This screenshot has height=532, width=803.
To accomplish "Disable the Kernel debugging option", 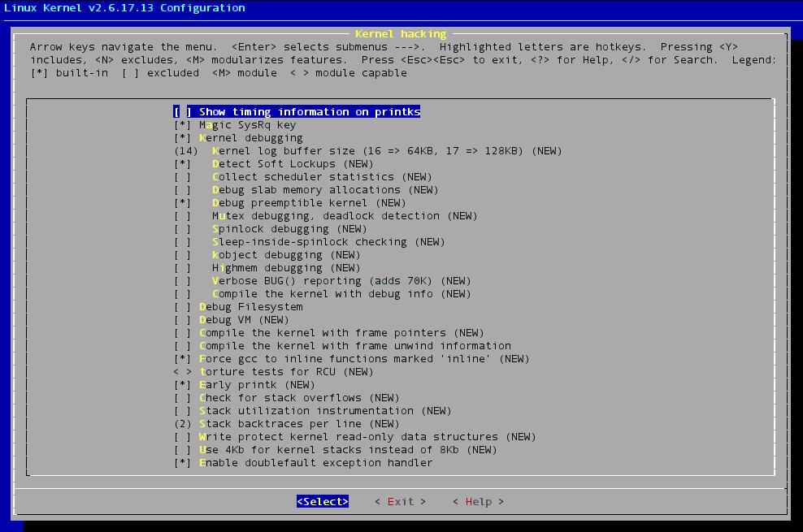I will (238, 137).
